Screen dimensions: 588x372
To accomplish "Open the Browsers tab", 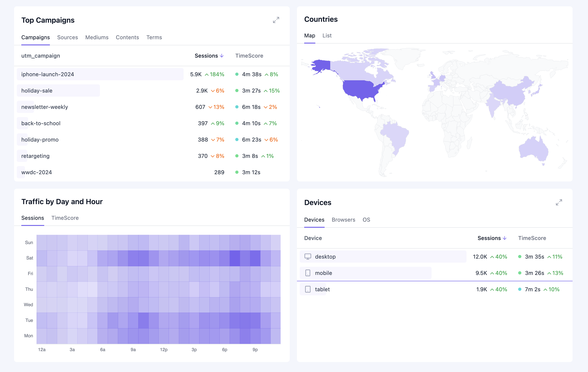I will tap(343, 220).
